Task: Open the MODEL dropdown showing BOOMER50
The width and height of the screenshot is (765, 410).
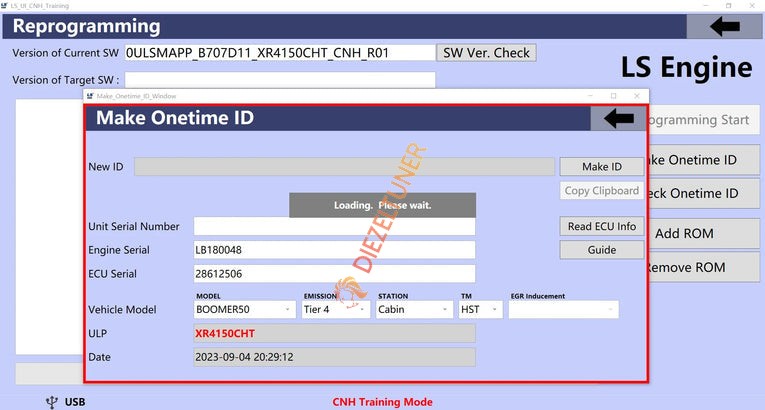Action: (244, 309)
